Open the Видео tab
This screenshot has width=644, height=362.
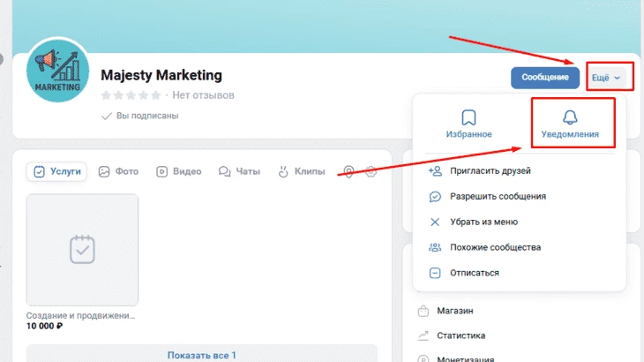click(179, 171)
